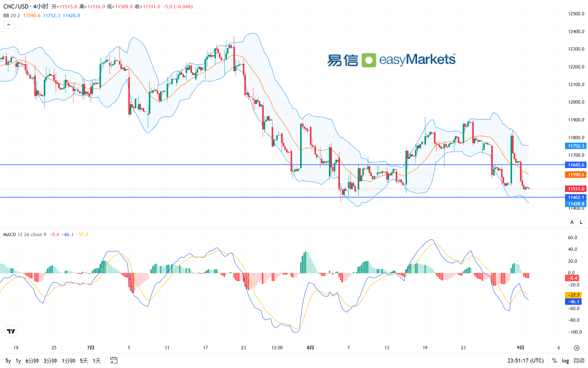Image resolution: width=588 pixels, height=368 pixels.
Task: Click the 9月 date axis label
Action: (520, 348)
